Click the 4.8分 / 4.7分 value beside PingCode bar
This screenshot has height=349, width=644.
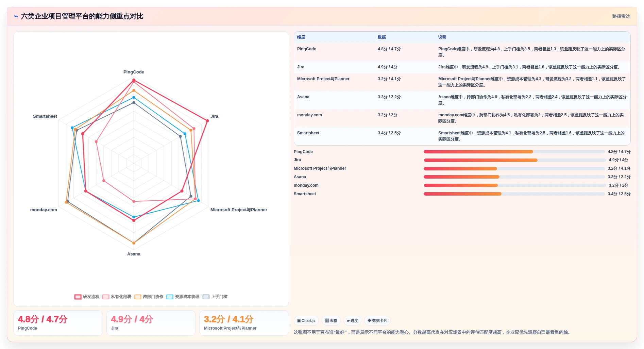(619, 152)
